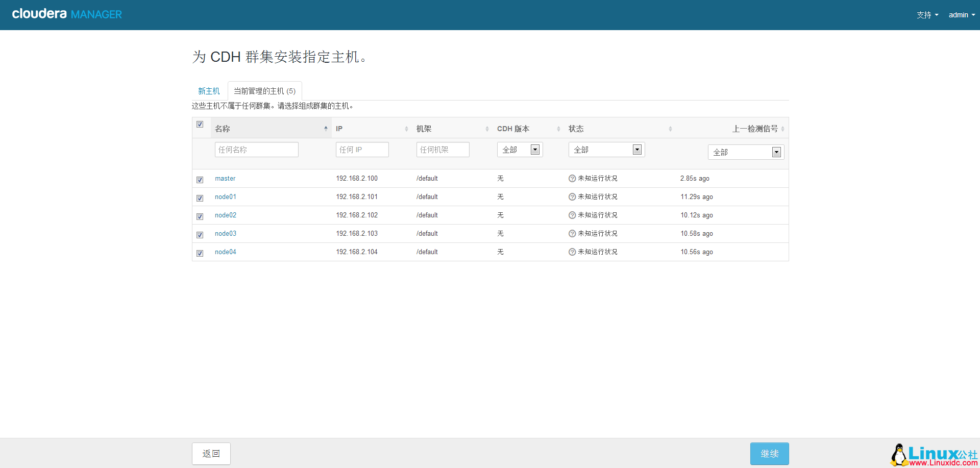Toggle the select-all hosts checkbox
This screenshot has height=468, width=980.
click(200, 125)
